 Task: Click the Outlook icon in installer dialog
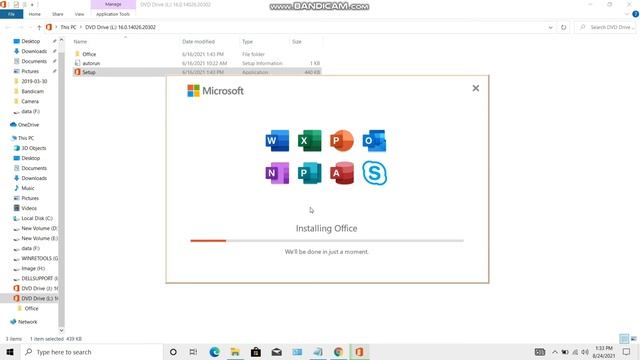pos(374,140)
